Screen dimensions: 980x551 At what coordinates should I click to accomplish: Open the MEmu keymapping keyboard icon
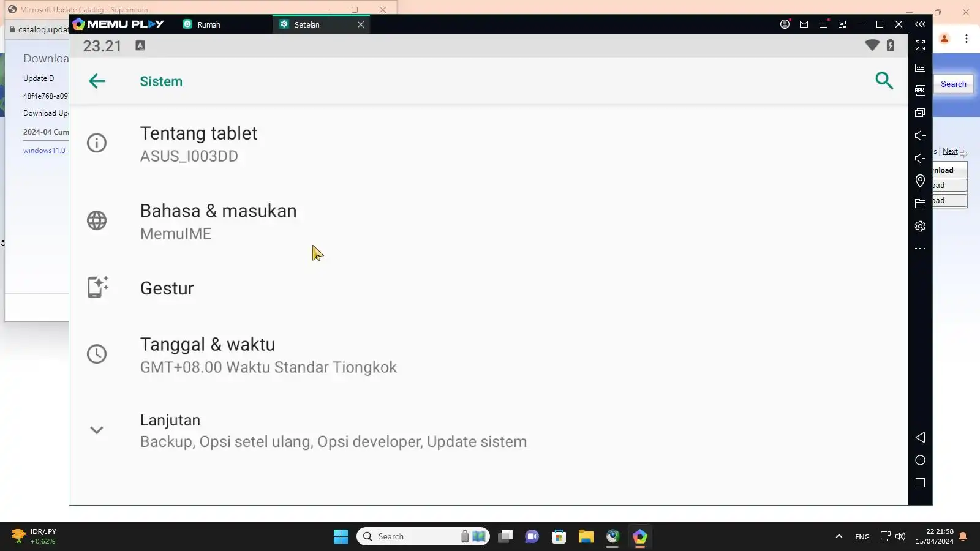[x=920, y=68]
